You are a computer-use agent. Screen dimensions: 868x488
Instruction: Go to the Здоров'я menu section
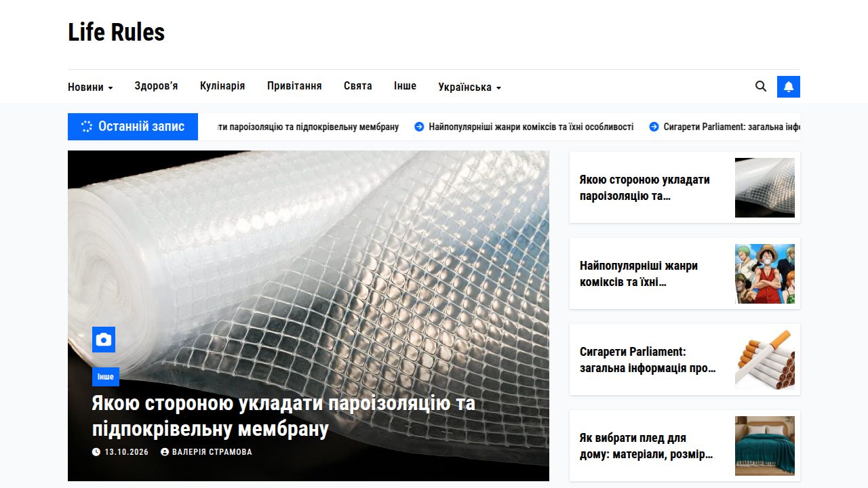tap(156, 86)
